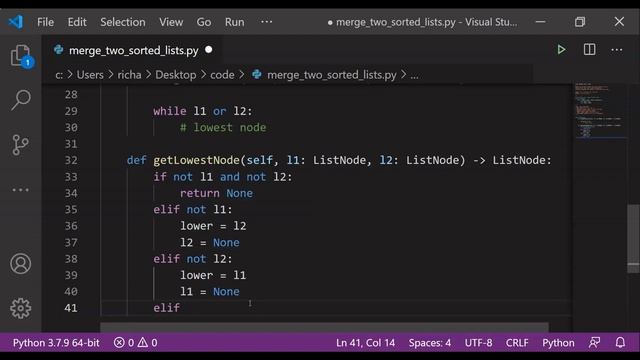The width and height of the screenshot is (640, 360).
Task: Click 'return None' on line 34
Action: [216, 193]
